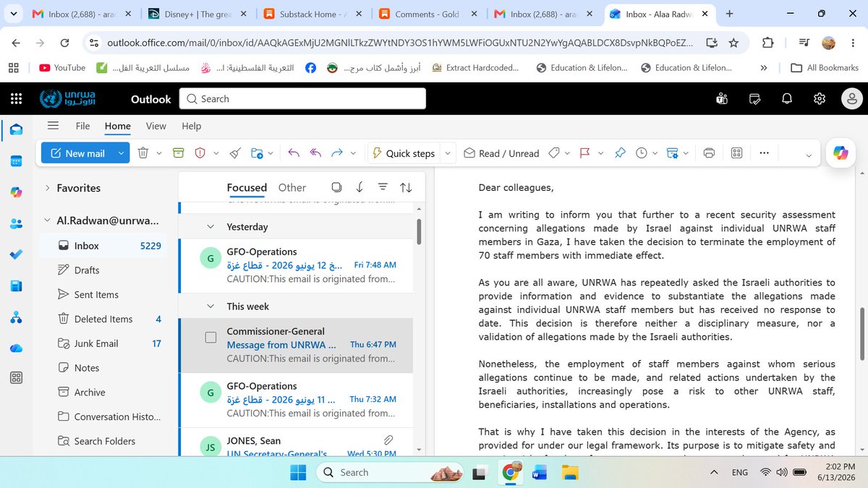
Task: Open Outlook settings gear
Action: point(820,99)
